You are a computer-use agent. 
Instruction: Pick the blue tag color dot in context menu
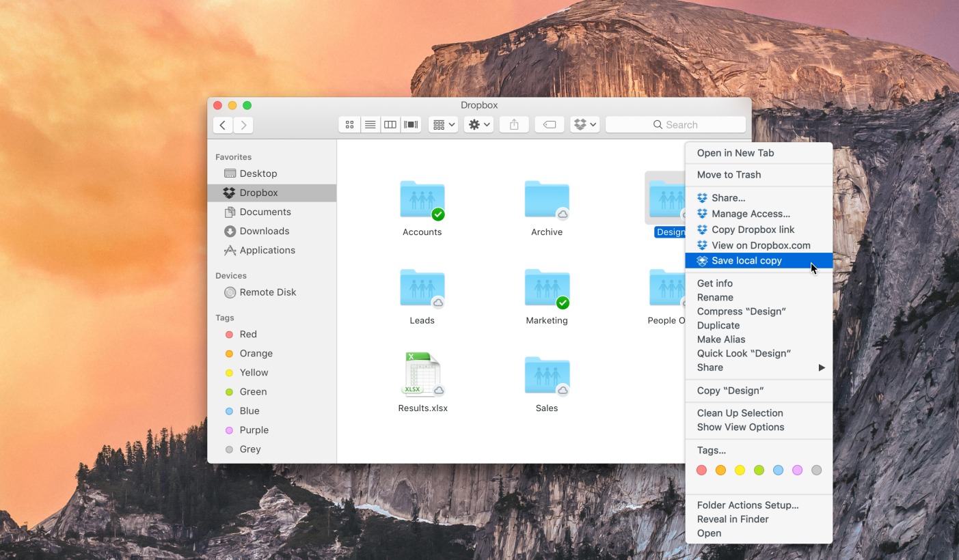pyautogui.click(x=778, y=470)
